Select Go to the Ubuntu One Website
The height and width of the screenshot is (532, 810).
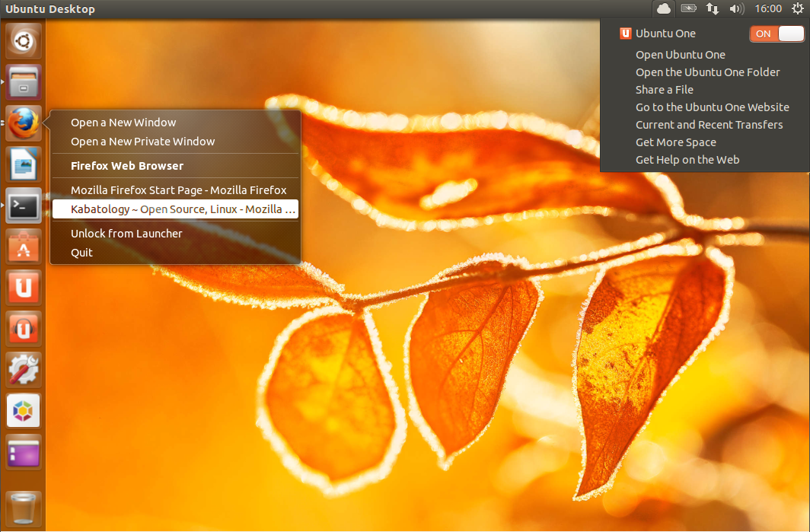pyautogui.click(x=712, y=107)
